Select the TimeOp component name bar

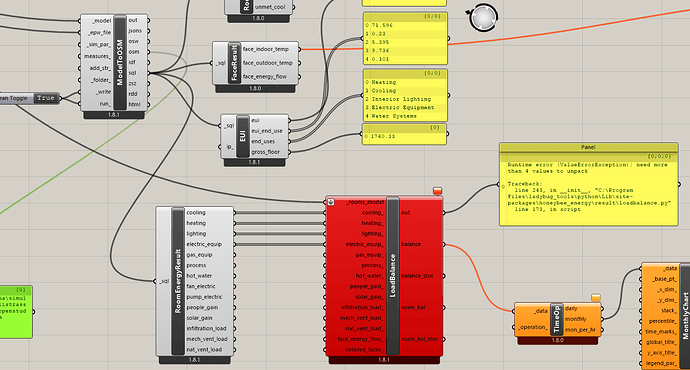click(556, 319)
